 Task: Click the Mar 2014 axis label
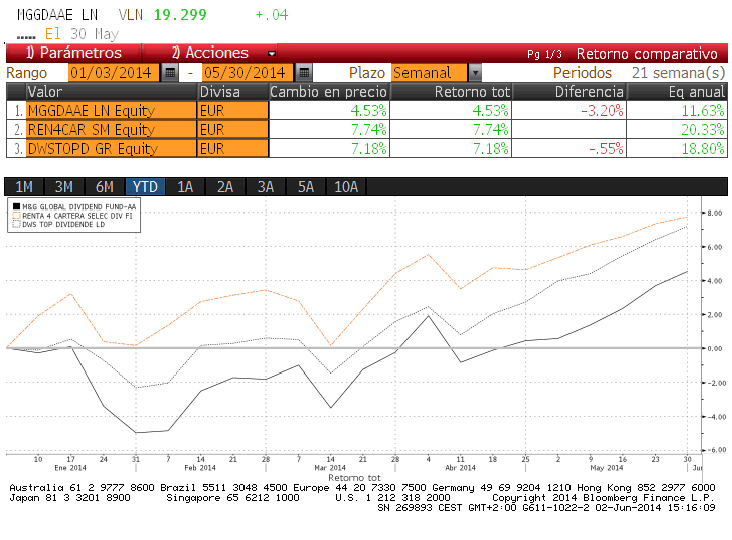[x=330, y=468]
